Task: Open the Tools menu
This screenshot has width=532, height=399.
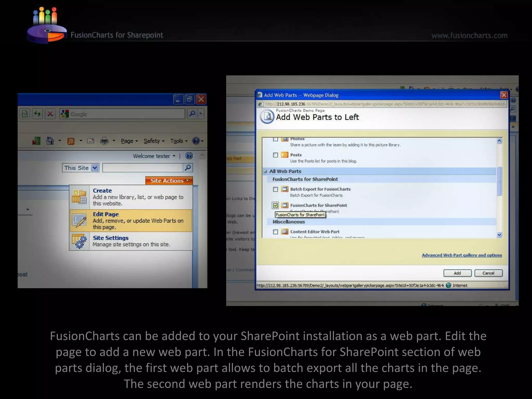Action: click(179, 141)
